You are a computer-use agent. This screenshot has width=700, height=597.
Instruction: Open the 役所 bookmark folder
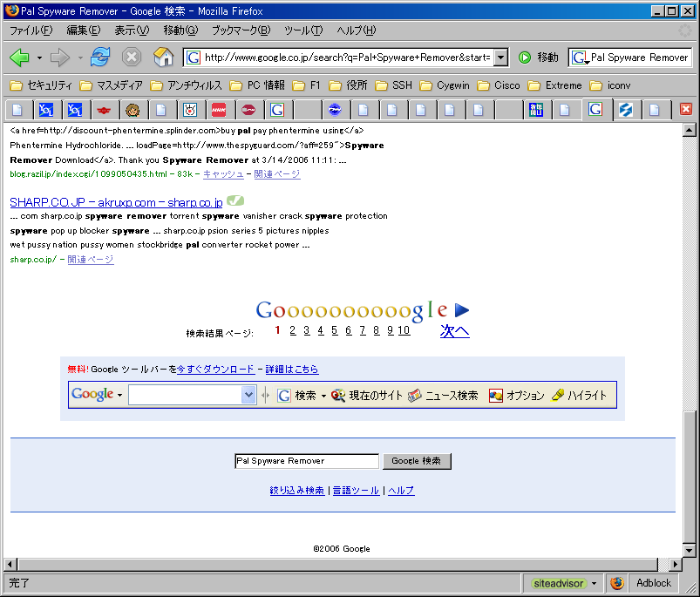pos(348,85)
